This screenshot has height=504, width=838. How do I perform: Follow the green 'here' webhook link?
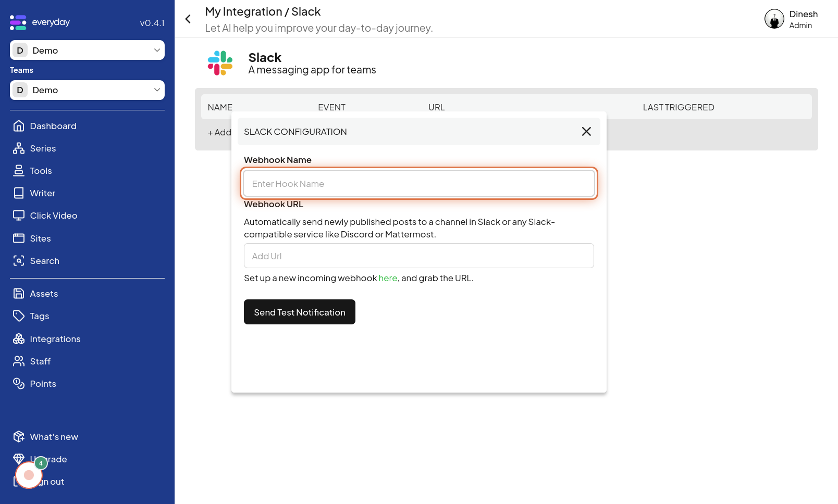[x=388, y=278]
